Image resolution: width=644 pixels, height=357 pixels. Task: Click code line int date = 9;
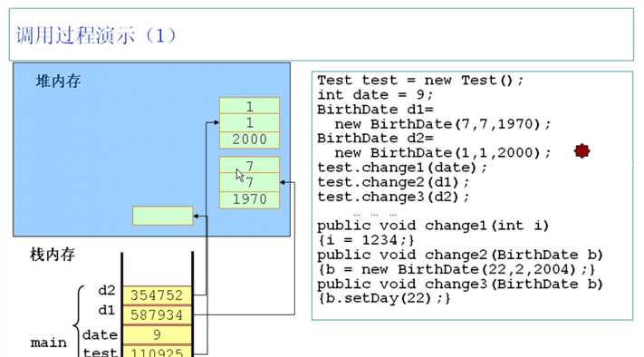375,95
